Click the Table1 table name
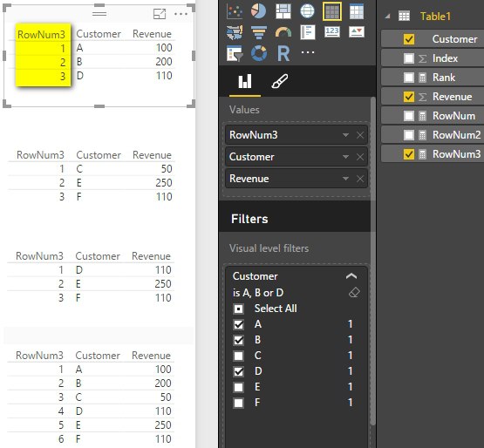The width and height of the screenshot is (484, 448). [435, 17]
